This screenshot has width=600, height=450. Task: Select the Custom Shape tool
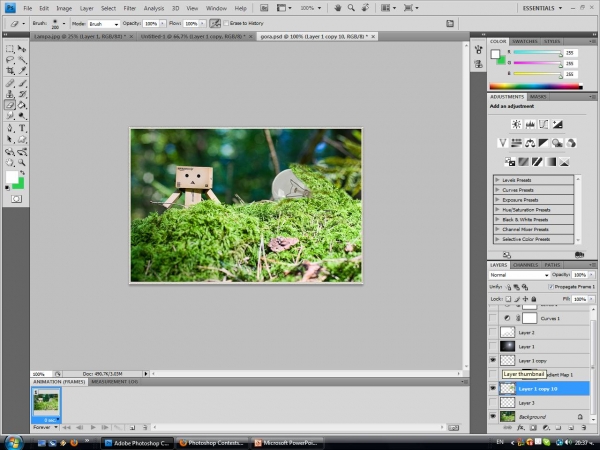click(22, 139)
